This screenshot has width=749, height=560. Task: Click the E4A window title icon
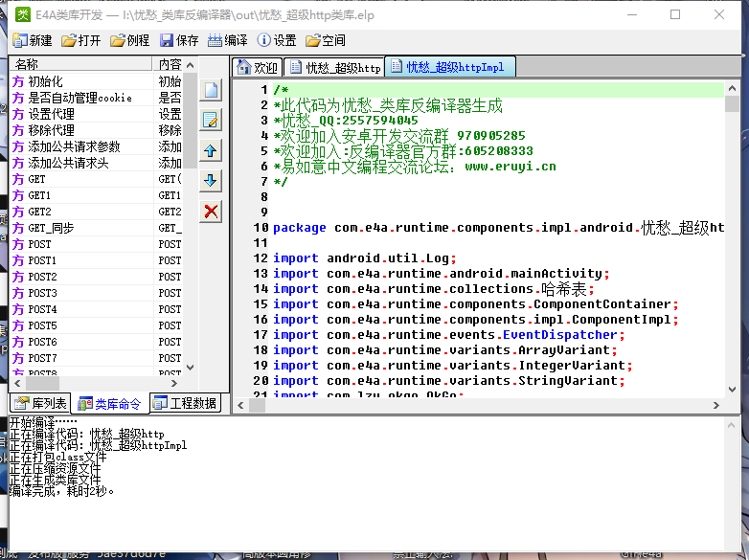point(22,14)
